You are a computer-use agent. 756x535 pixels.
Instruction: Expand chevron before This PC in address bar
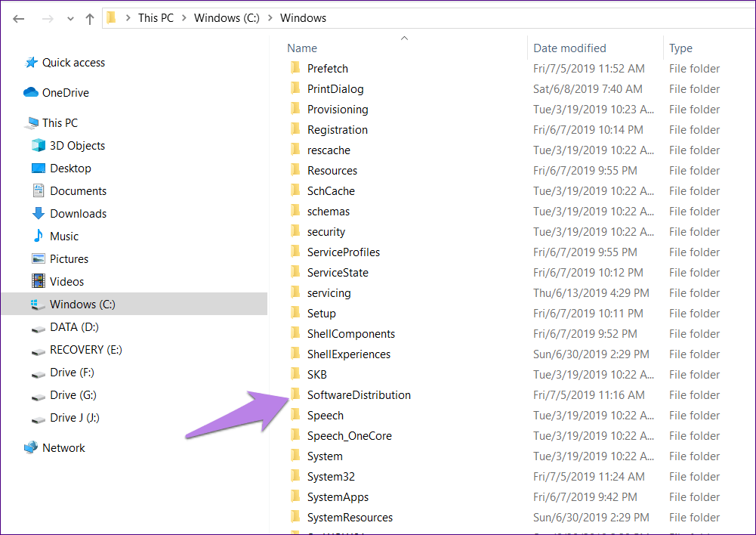(128, 18)
